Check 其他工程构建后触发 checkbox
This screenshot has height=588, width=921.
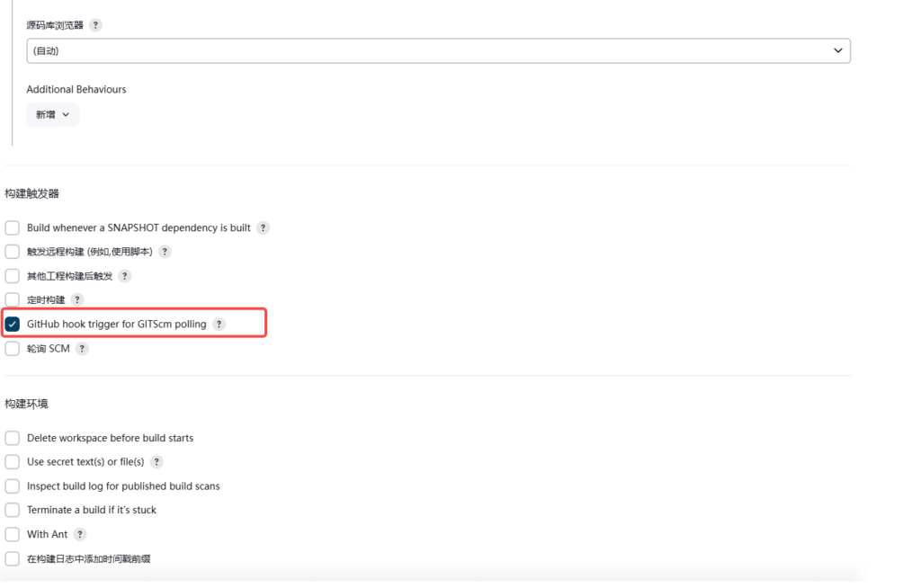(x=13, y=276)
